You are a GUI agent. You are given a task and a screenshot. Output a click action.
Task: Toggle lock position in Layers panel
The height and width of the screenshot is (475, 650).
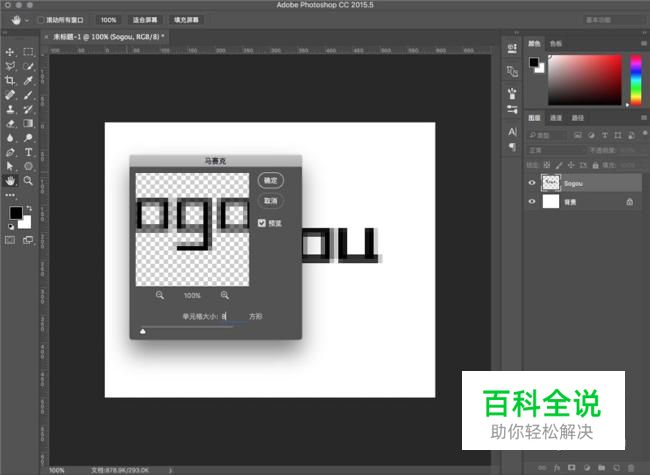tap(571, 165)
